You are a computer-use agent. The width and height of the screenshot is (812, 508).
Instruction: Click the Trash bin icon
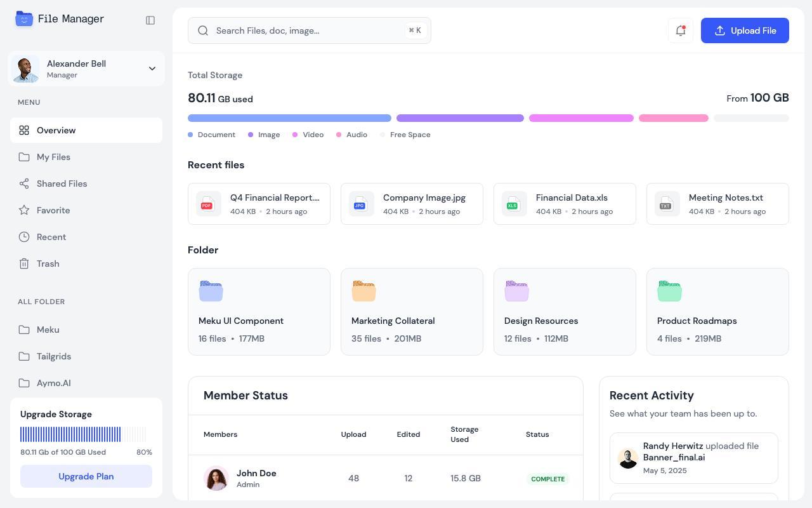point(24,264)
